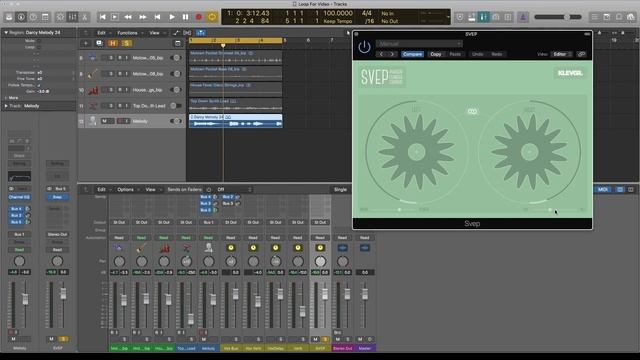Go to project beginning transport button
Image resolution: width=640 pixels, height=360 pixels.
(102, 17)
